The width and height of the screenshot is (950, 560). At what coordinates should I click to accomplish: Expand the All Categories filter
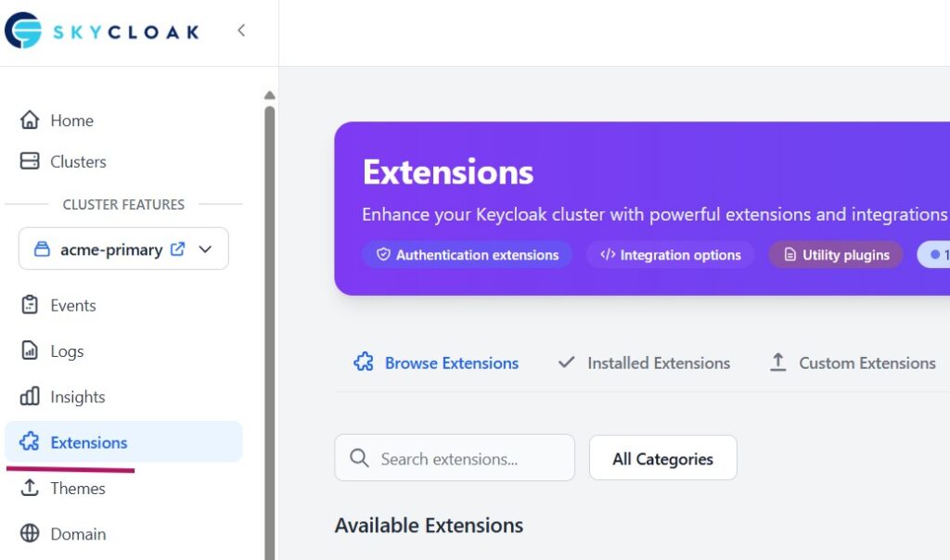point(662,458)
